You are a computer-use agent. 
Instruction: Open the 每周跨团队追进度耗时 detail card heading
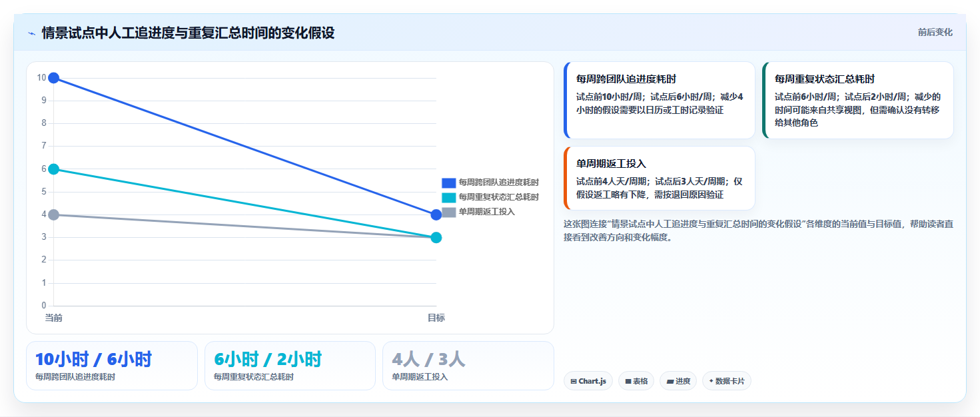tap(626, 79)
